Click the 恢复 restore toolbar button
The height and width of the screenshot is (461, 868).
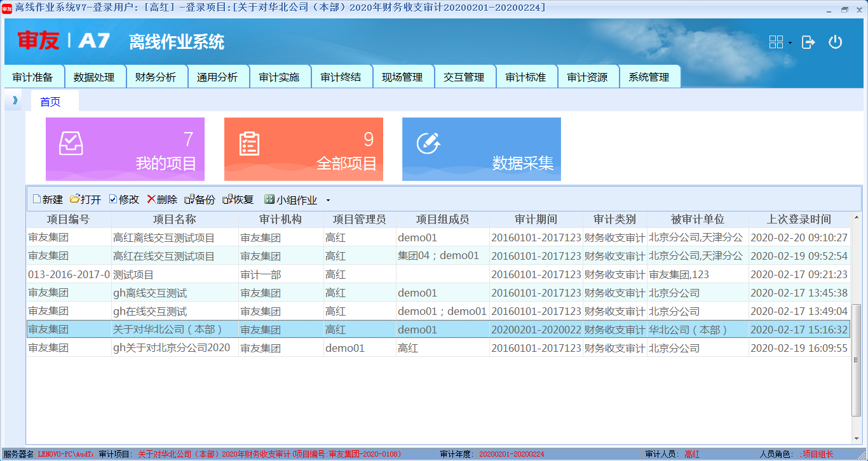point(238,199)
